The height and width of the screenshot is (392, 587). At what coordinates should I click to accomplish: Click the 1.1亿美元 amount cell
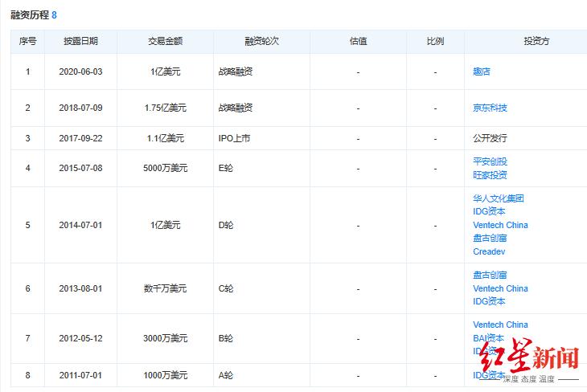click(165, 138)
